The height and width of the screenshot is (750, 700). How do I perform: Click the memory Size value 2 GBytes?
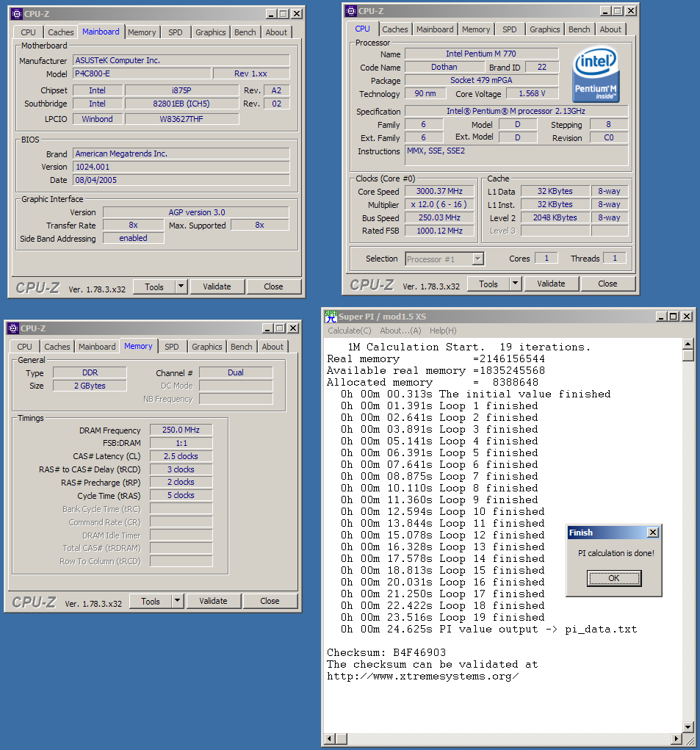pos(90,386)
